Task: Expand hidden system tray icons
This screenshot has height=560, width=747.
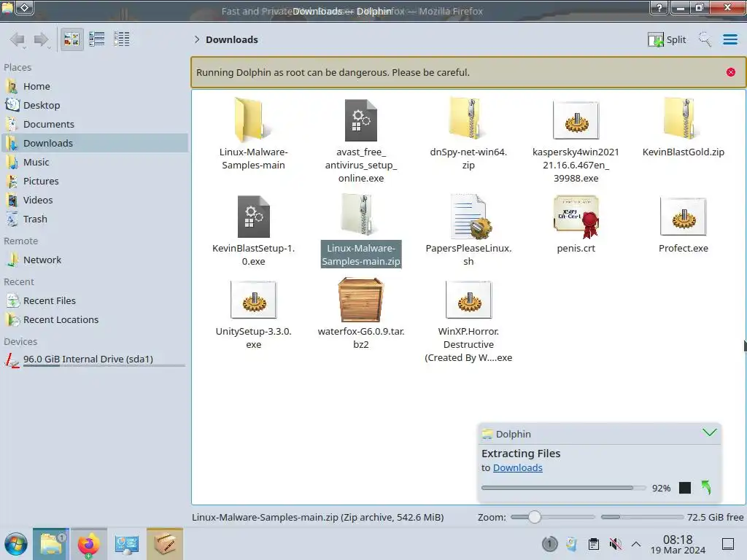Action: click(636, 544)
